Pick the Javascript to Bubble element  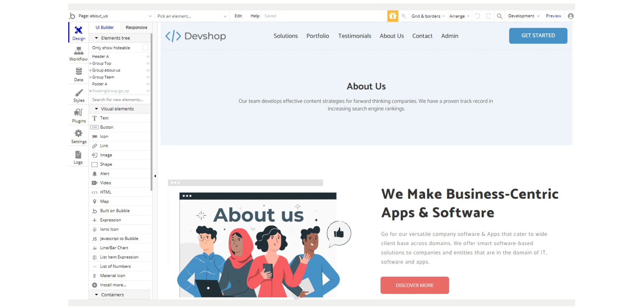120,239
